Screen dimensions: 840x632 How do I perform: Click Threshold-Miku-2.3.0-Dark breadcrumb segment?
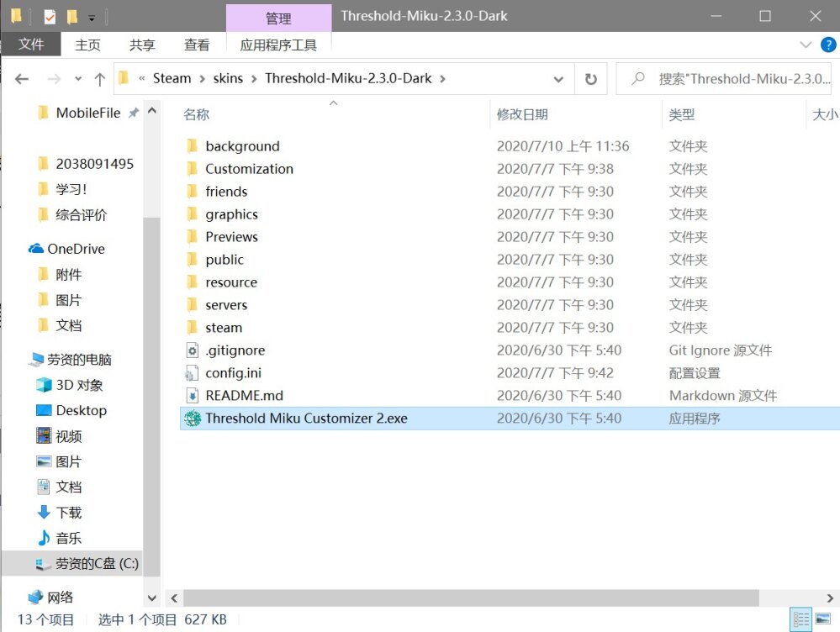coord(348,78)
